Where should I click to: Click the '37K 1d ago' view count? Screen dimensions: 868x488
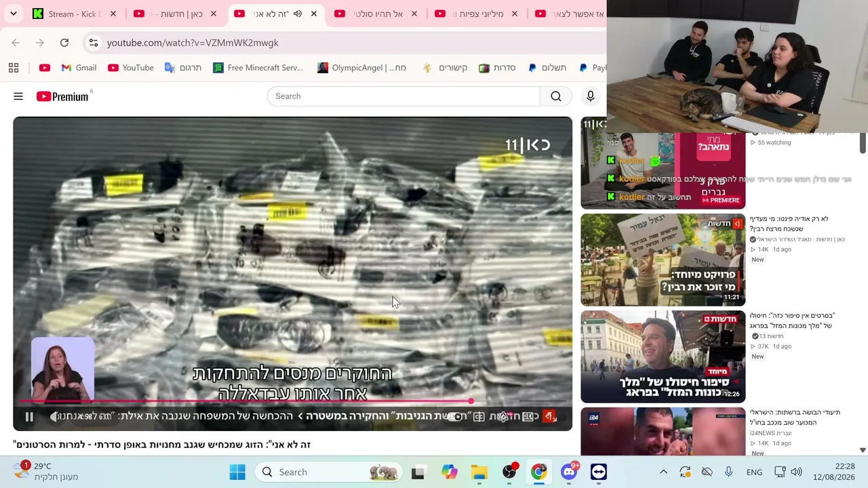774,346
